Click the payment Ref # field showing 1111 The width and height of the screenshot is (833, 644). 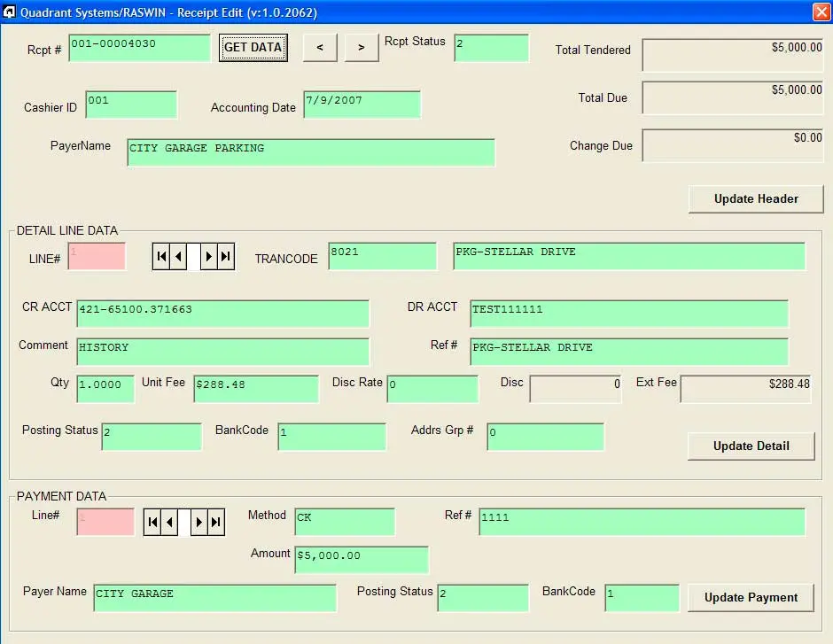[642, 522]
